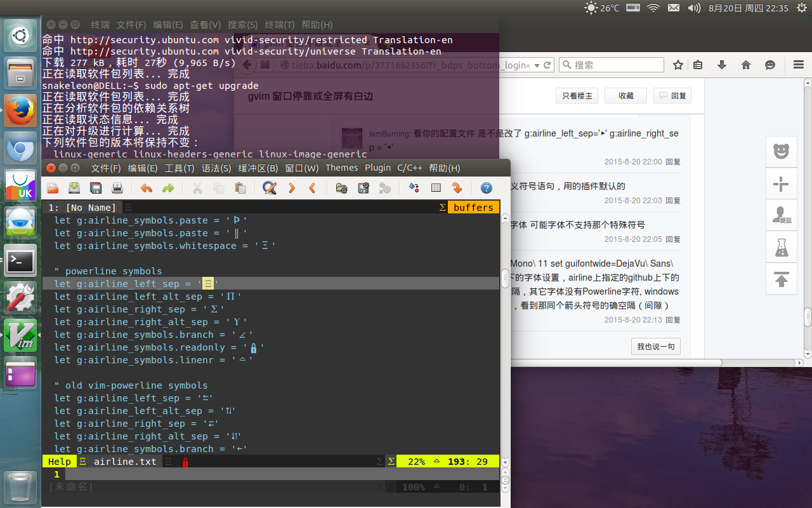Click the Firefox chat smiley icon
This screenshot has height=508, width=812.
(x=770, y=65)
